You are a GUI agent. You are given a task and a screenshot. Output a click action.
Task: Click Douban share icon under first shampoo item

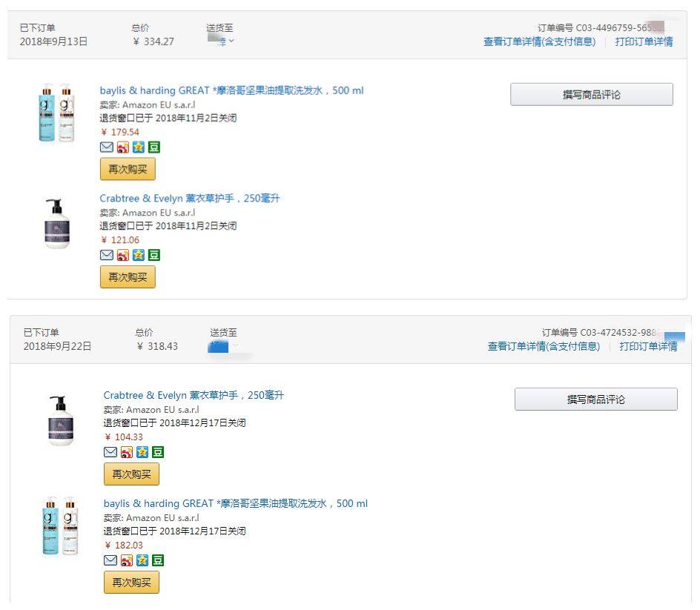(154, 147)
